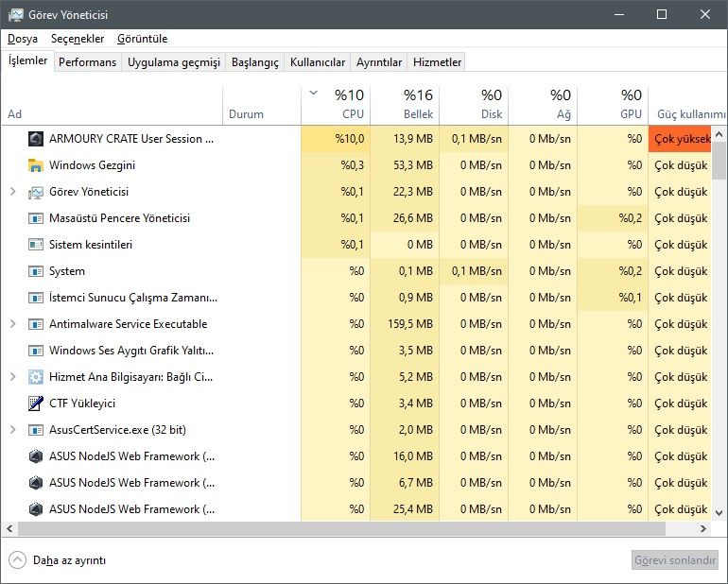Screen dimensions: 728x584
Task: Click the vertical scrollbar thumb
Action: click(719, 160)
